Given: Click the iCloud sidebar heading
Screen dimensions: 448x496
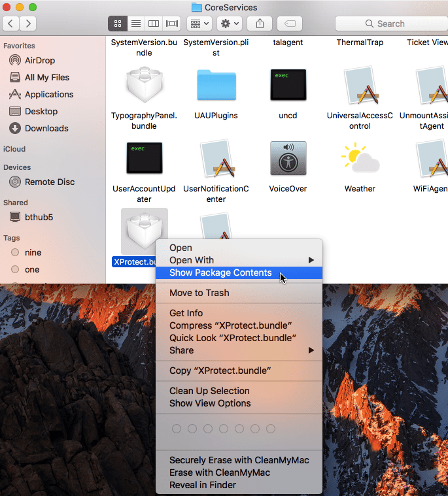Looking at the screenshot, I should pos(14,149).
